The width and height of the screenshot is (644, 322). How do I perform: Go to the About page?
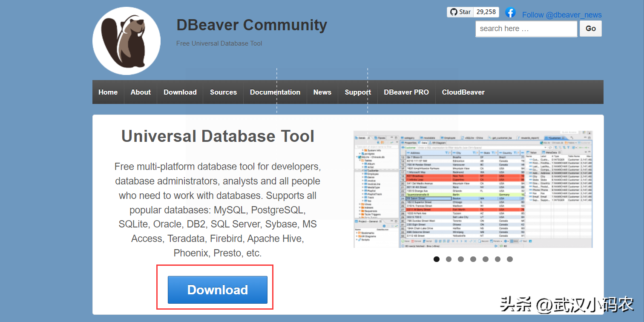click(x=141, y=92)
